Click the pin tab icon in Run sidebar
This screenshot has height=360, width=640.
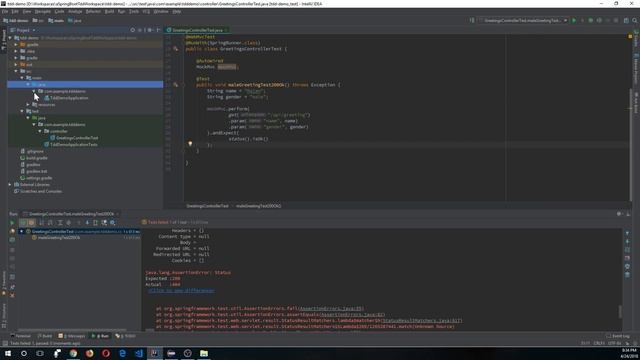[x=12, y=287]
